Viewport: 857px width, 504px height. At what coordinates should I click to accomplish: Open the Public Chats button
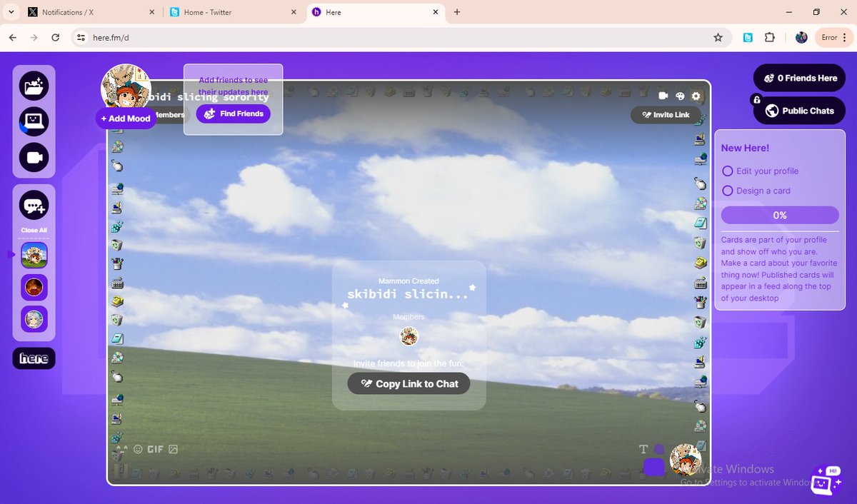(799, 111)
